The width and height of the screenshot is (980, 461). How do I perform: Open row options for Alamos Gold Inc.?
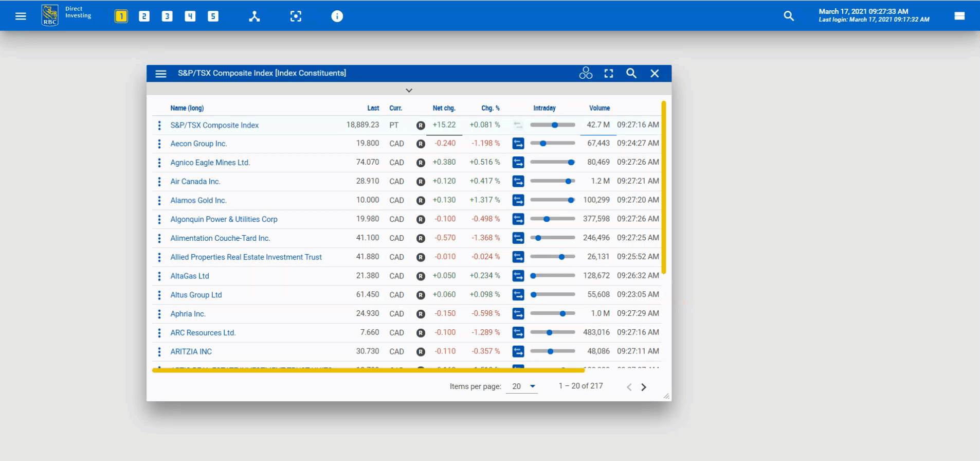tap(159, 200)
